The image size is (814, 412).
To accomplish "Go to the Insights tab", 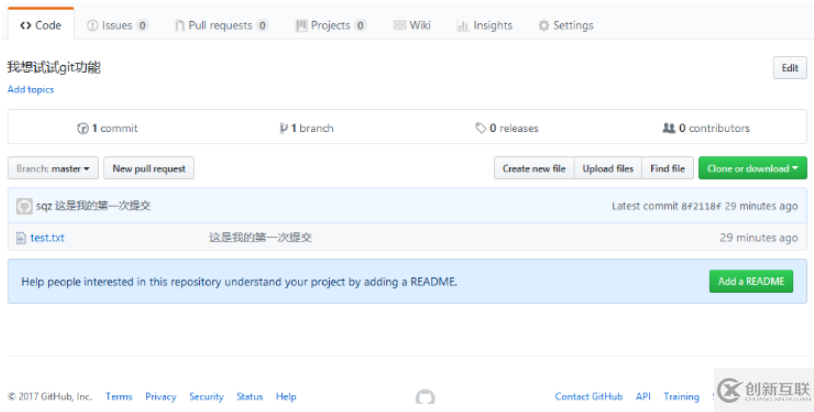I will tap(485, 25).
